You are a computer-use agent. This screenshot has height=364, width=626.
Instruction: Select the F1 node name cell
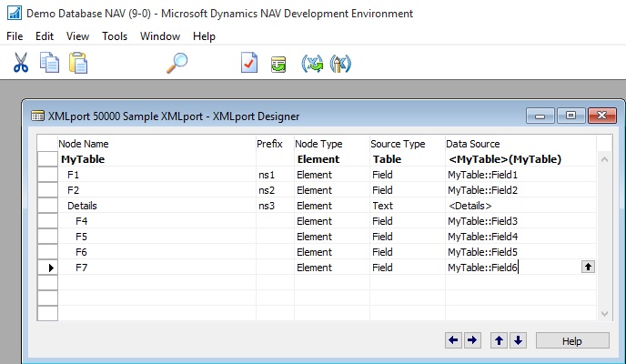[156, 175]
